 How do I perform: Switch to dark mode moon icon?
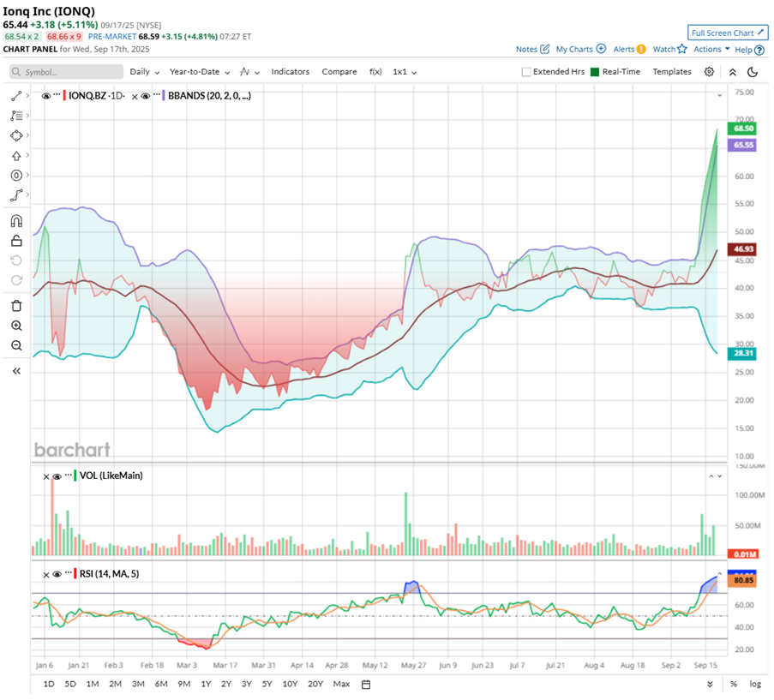[x=753, y=72]
